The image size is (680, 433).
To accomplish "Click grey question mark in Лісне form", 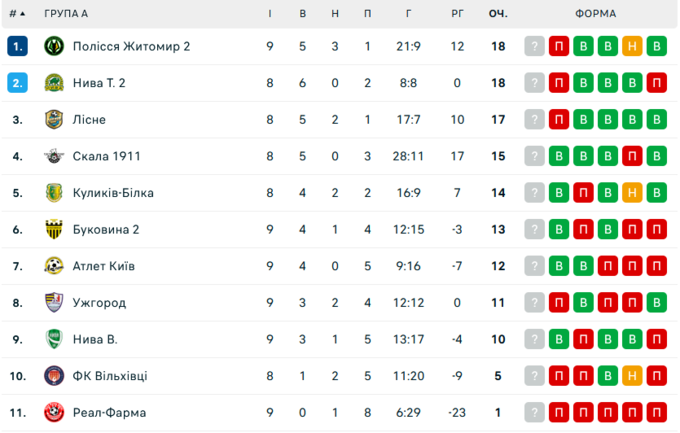I will [536, 120].
